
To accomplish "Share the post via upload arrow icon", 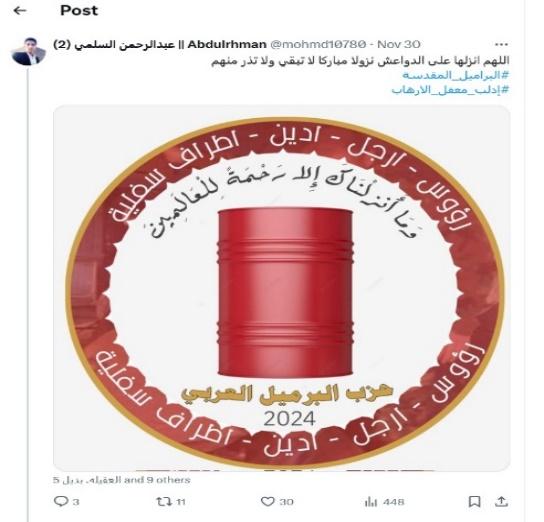I will point(501,501).
